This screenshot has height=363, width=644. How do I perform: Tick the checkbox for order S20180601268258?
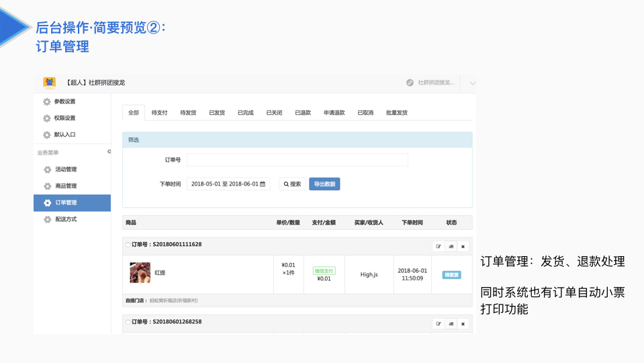[128, 322]
